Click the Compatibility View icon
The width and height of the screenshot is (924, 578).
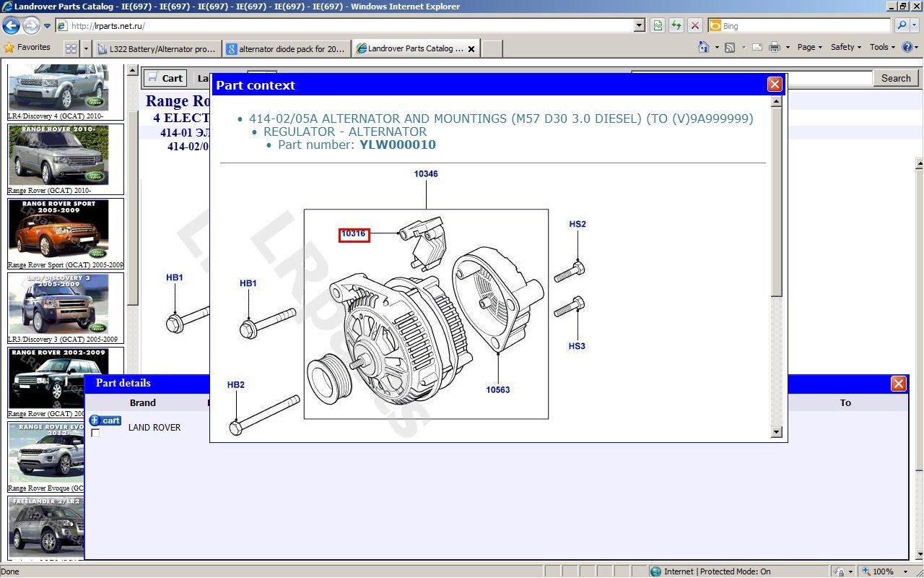[x=658, y=26]
